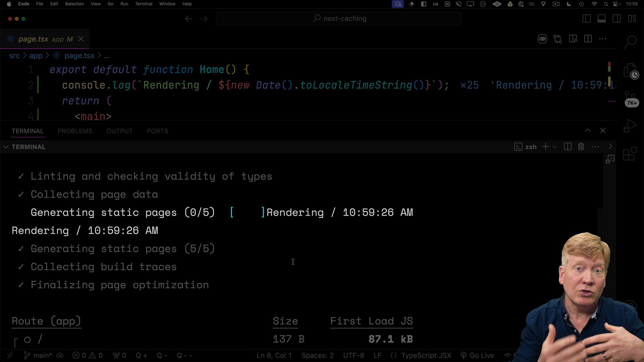Open terminal panel More Actions ellipsis
This screenshot has width=644, height=362.
pyautogui.click(x=595, y=147)
